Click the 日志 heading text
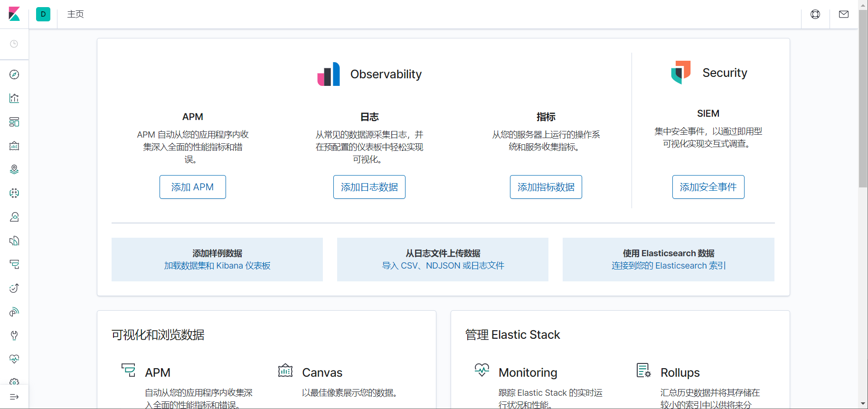Viewport: 868px width, 409px height. [x=369, y=117]
